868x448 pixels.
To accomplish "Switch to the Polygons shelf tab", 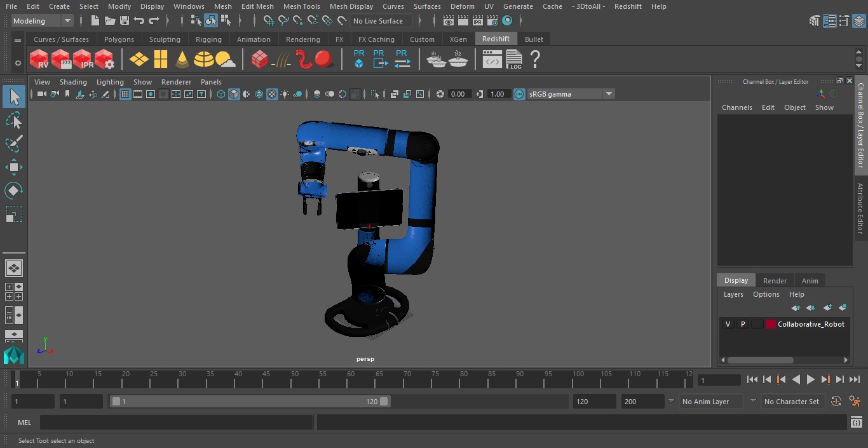I will click(x=119, y=39).
